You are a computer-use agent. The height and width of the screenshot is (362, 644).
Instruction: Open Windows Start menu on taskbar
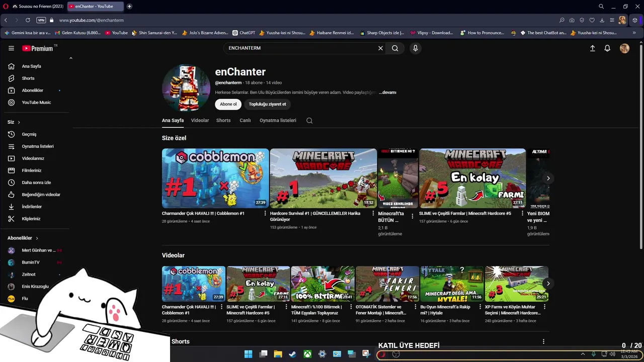coord(248,354)
